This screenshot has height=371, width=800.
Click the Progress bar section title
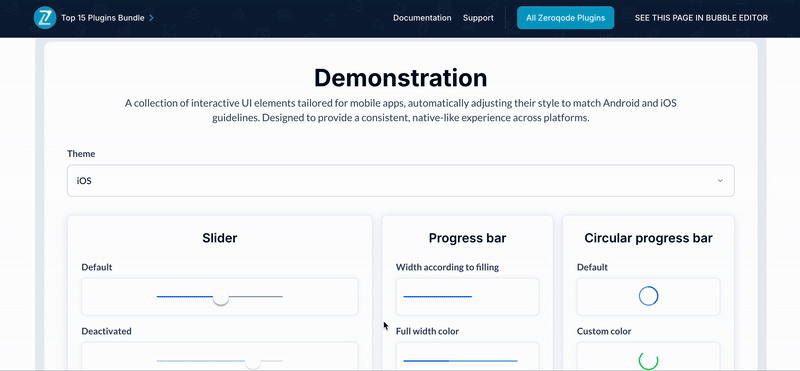[x=467, y=238]
